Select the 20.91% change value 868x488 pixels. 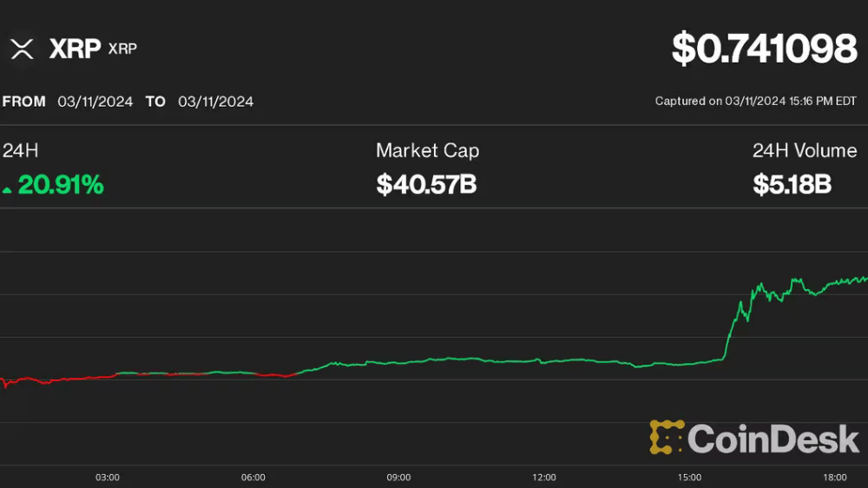tap(61, 185)
